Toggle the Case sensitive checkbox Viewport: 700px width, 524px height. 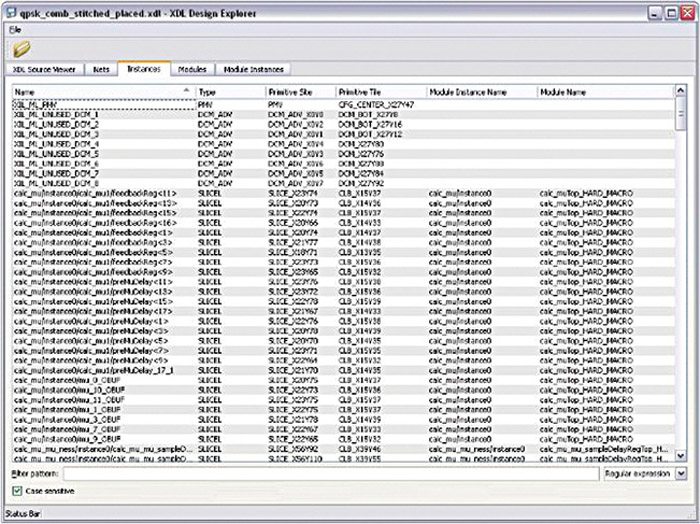[17, 491]
